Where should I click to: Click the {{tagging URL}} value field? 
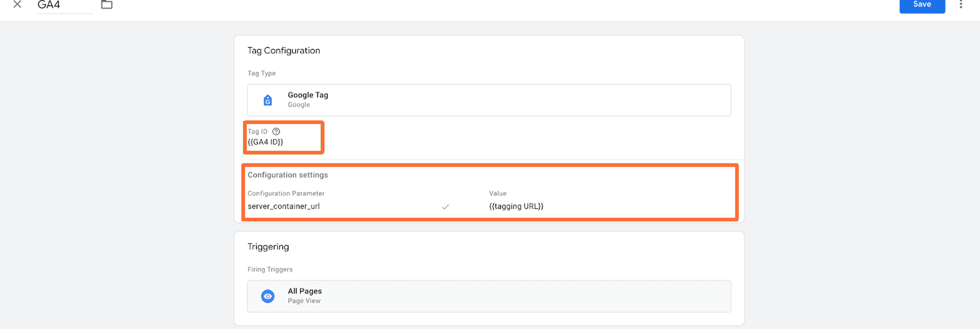click(x=516, y=206)
